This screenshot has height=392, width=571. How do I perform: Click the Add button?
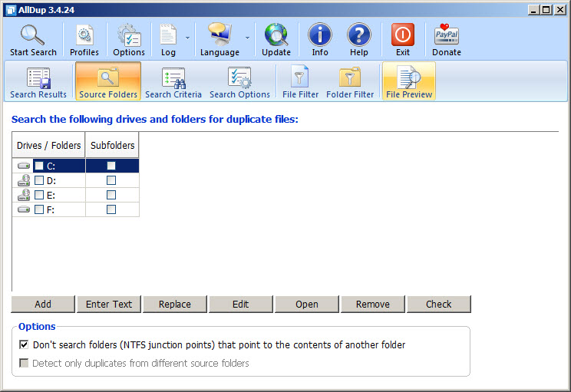[43, 305]
